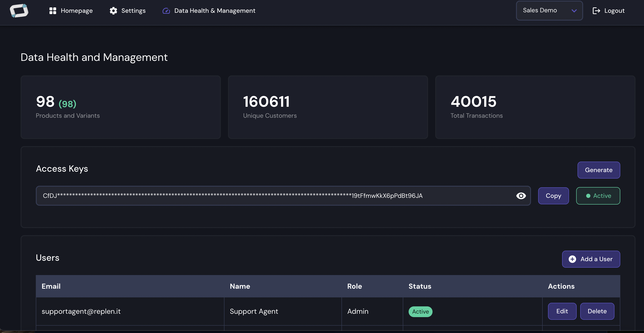Image resolution: width=644 pixels, height=333 pixels.
Task: Click the plus icon in Add a User
Action: coord(572,259)
